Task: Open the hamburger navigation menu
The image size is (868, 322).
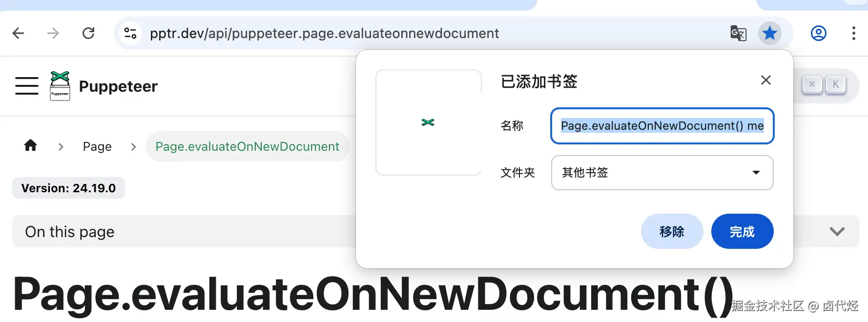Action: click(27, 85)
